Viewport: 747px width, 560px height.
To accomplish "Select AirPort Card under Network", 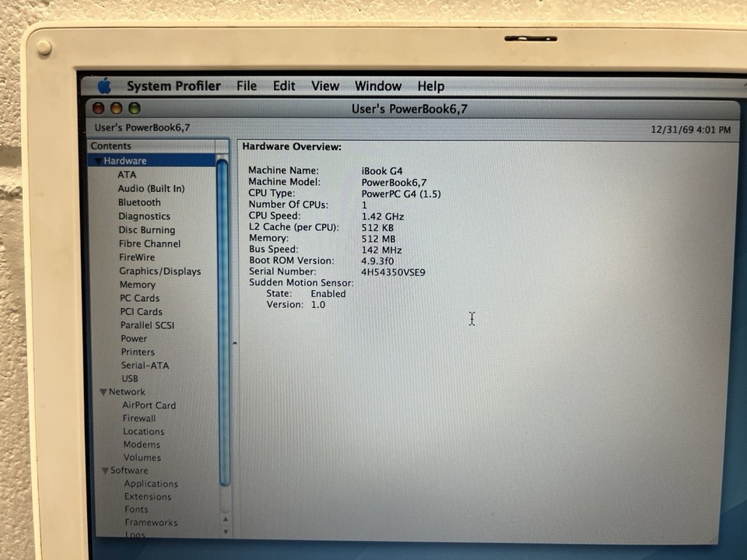I will coord(149,405).
